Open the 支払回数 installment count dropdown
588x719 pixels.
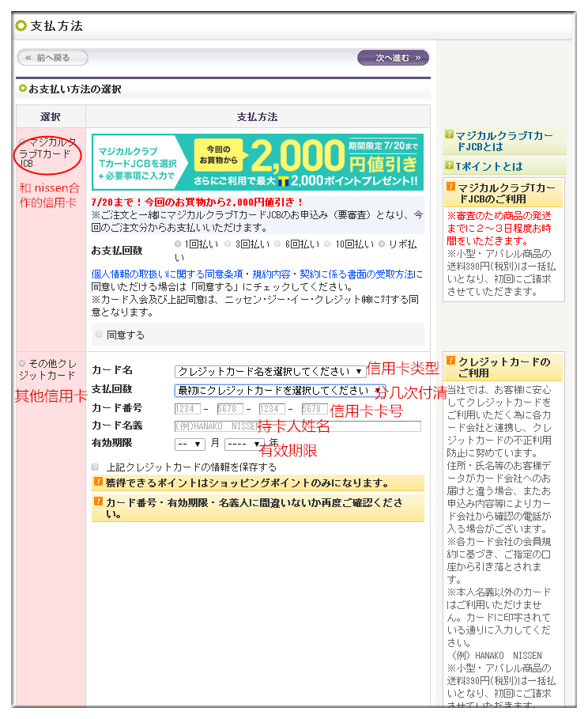pos(280,390)
